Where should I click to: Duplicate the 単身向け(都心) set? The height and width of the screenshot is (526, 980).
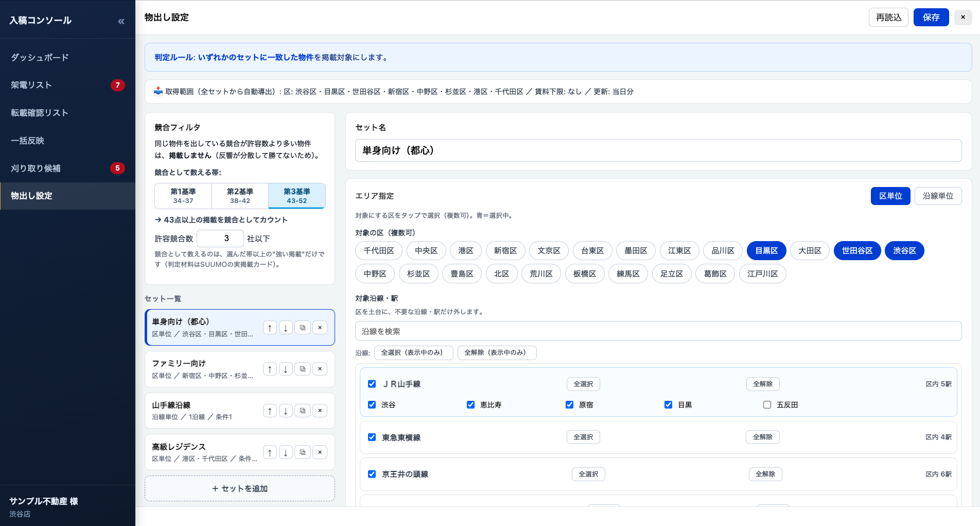coord(303,328)
